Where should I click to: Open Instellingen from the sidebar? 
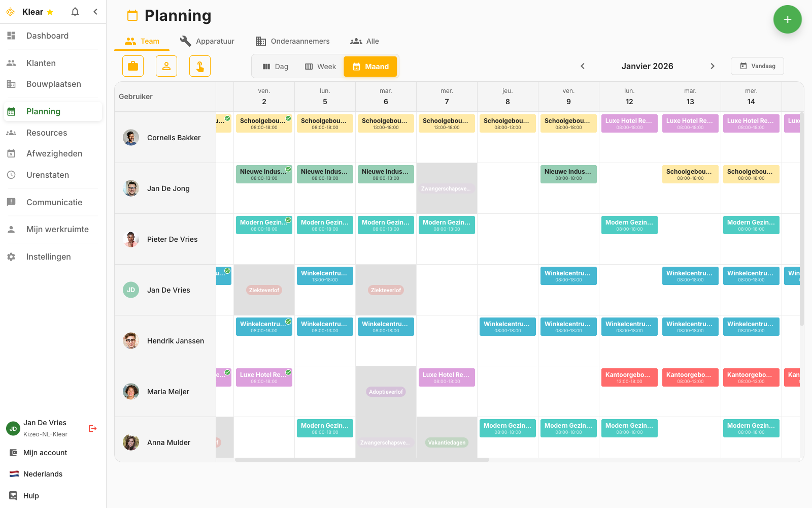pyautogui.click(x=48, y=257)
